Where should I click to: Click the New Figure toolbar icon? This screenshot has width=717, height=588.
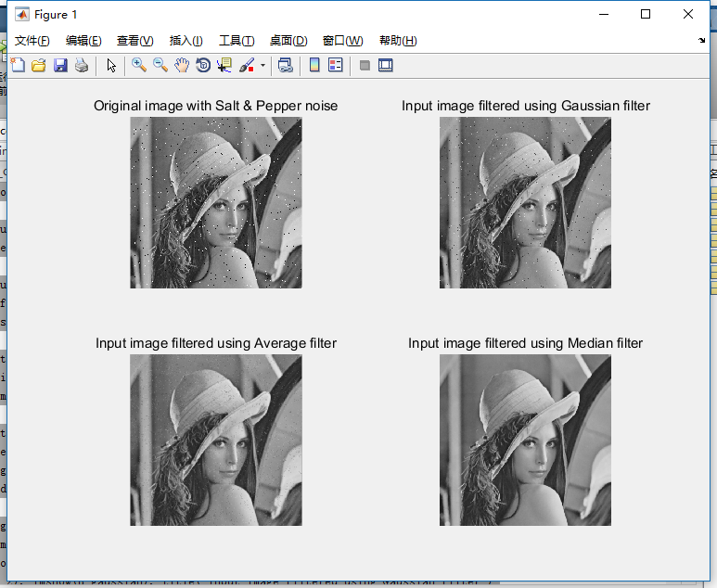point(18,65)
